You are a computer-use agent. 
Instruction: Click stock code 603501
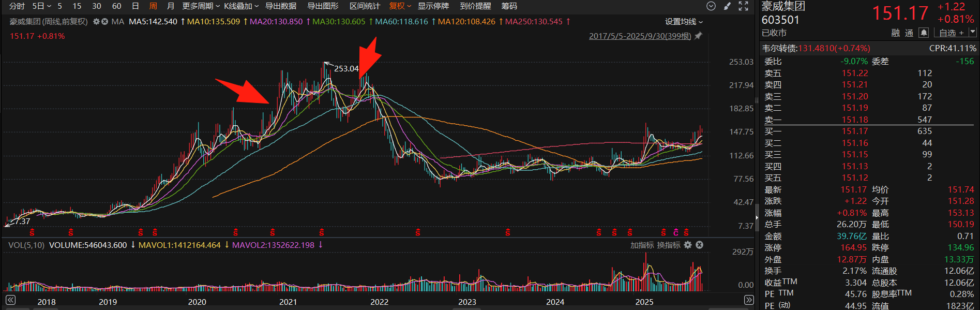(x=780, y=20)
